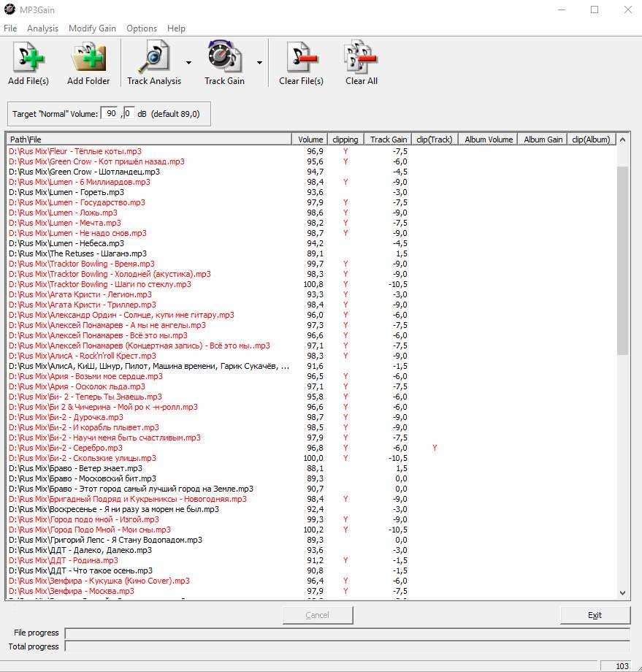Click the Add File(s) toolbar icon
This screenshot has height=672, width=642.
[x=28, y=58]
